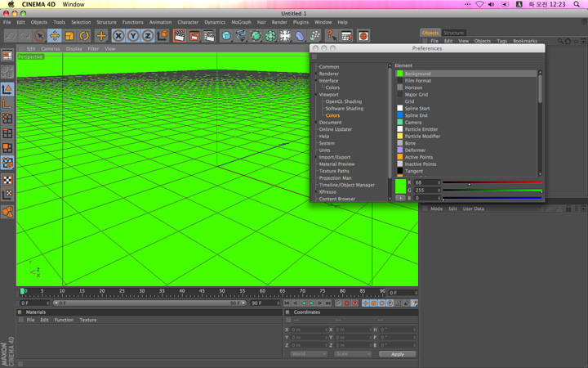Toggle parameter keyframe recording button
The image size is (588, 368).
click(390, 303)
